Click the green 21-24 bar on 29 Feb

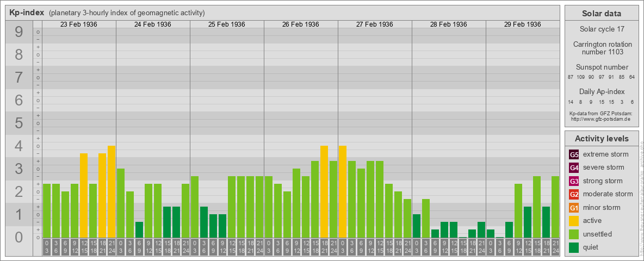click(555, 207)
